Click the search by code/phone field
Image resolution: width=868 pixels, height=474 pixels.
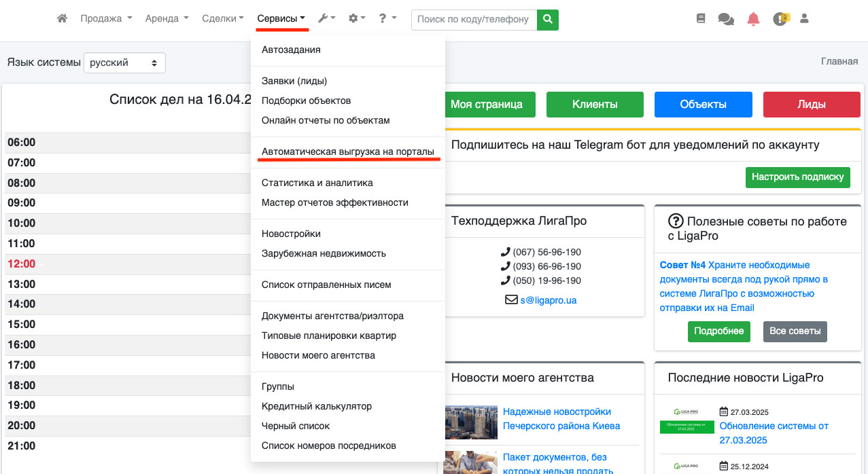pos(474,20)
